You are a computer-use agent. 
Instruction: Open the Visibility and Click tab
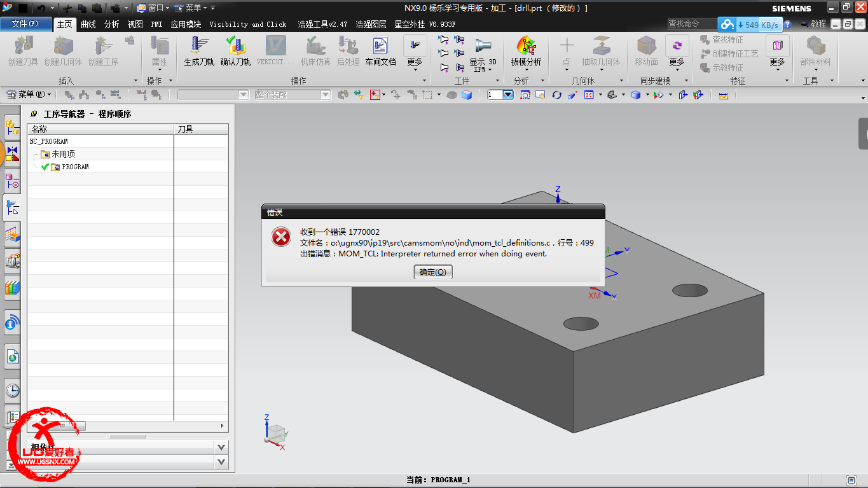point(248,24)
